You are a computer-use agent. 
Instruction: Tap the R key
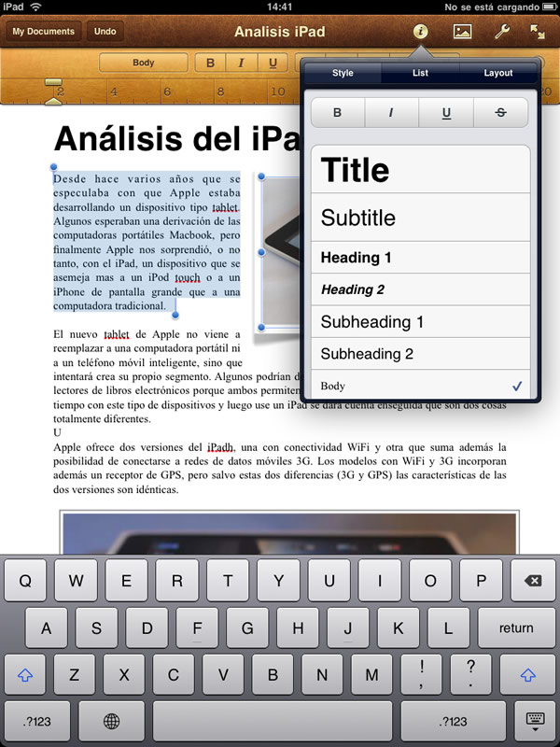coord(177,580)
